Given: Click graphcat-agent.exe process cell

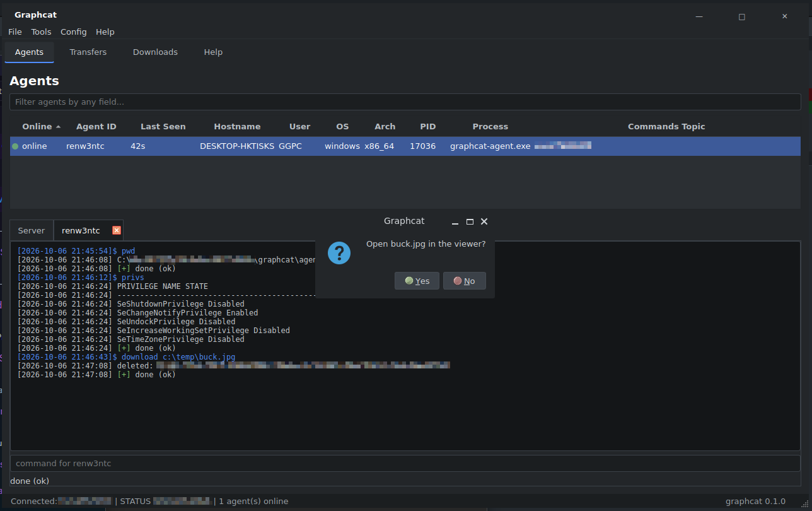Looking at the screenshot, I should click(490, 146).
